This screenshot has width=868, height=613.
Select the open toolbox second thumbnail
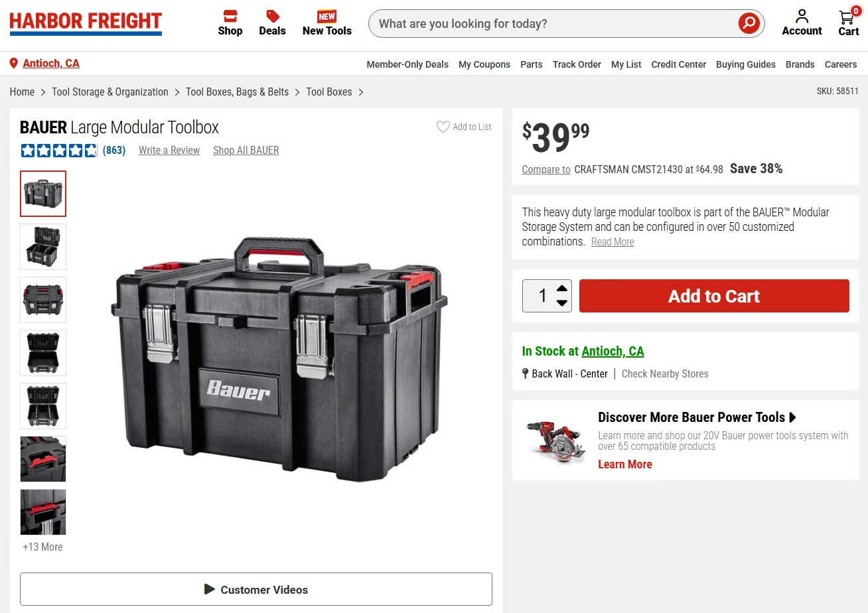pyautogui.click(x=43, y=247)
